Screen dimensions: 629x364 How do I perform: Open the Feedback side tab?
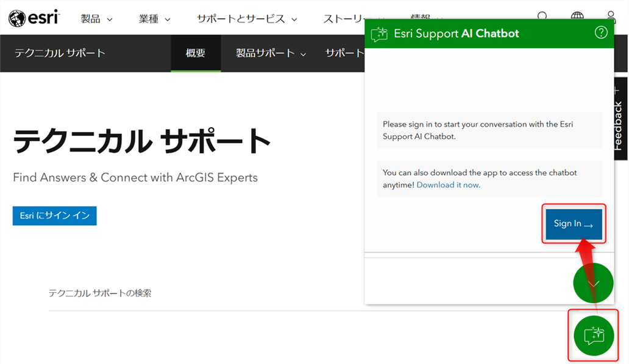pyautogui.click(x=620, y=119)
